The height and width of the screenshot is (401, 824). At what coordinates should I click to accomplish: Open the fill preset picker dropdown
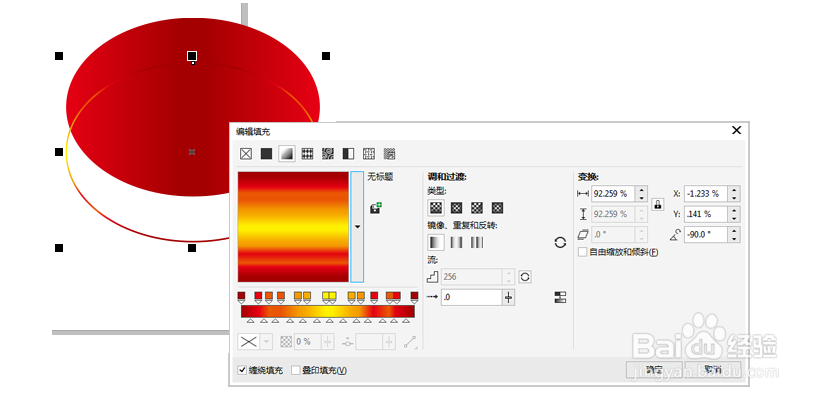click(x=357, y=227)
